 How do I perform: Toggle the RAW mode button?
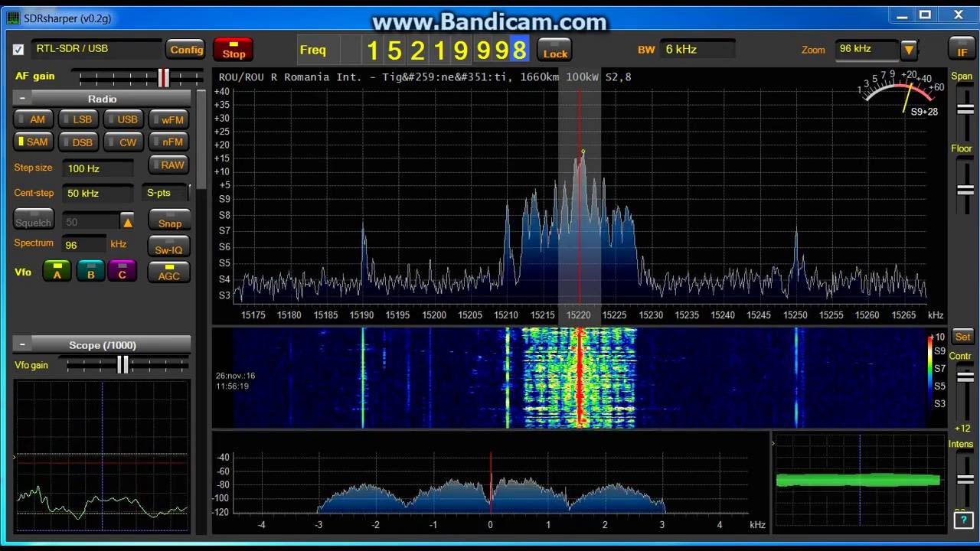[168, 165]
